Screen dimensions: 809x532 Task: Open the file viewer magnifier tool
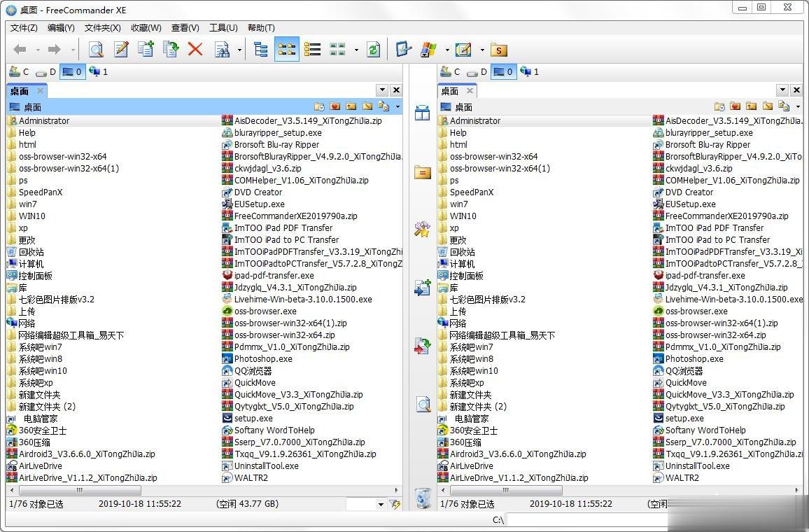[96, 50]
